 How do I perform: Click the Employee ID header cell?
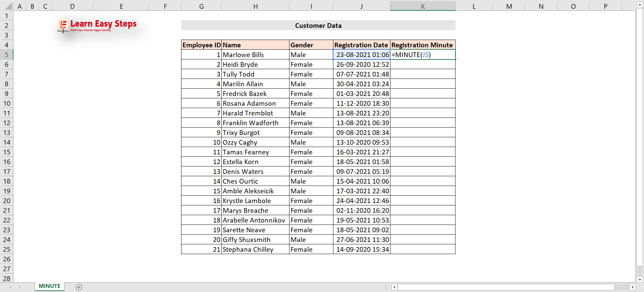tap(202, 45)
